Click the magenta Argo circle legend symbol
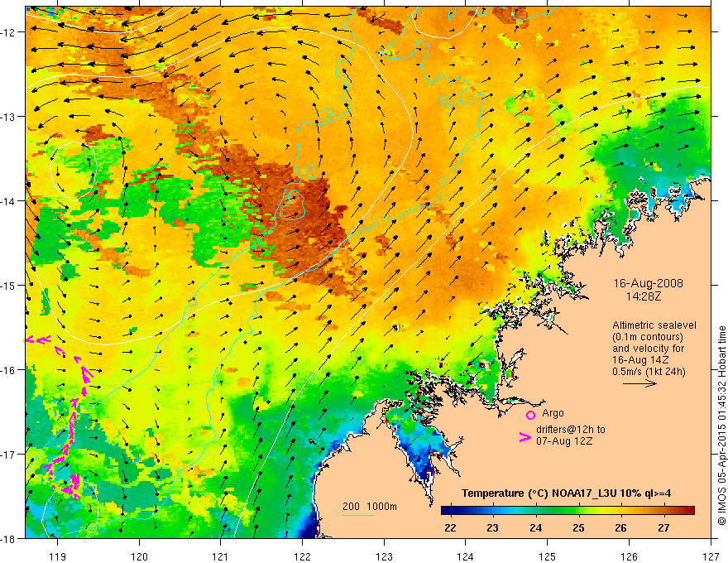Viewport: 728px width, 563px height. coord(530,415)
